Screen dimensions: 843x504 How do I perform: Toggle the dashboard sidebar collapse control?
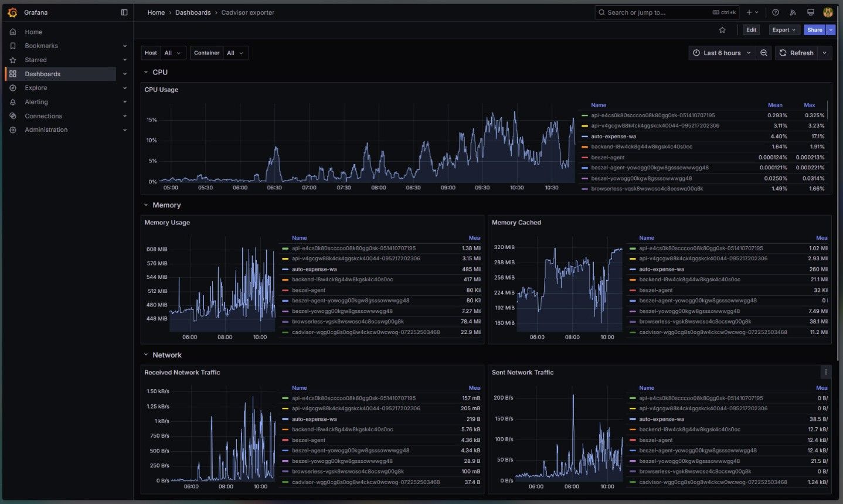tap(124, 12)
